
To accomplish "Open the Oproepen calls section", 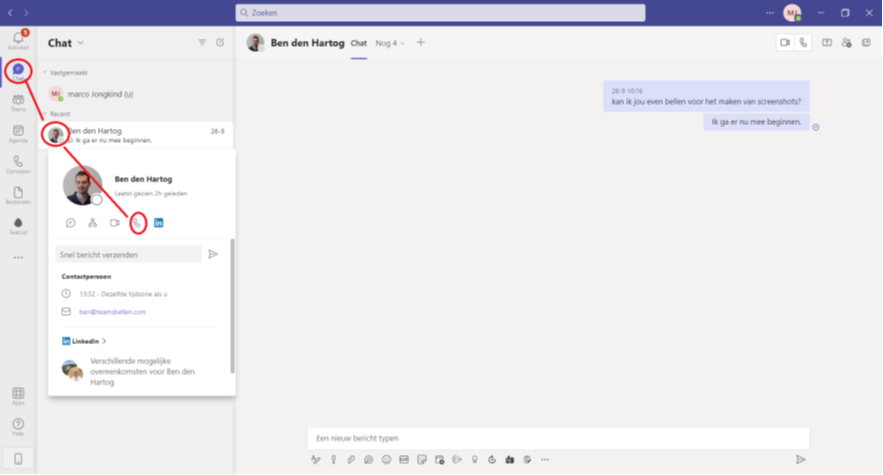I will coord(17,163).
